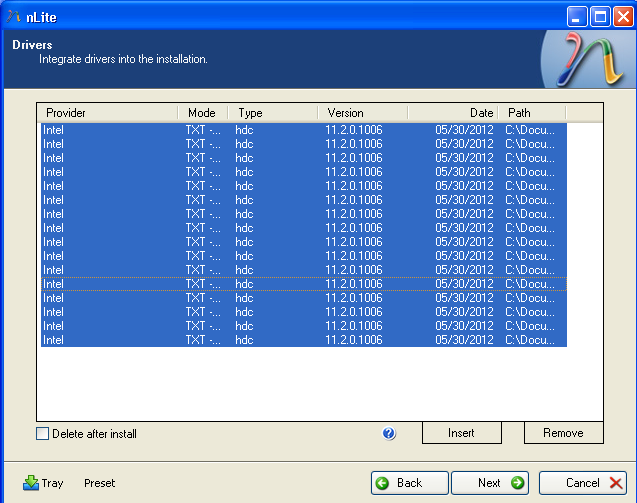Click the Tray download arrow icon
The width and height of the screenshot is (637, 503).
pyautogui.click(x=31, y=483)
